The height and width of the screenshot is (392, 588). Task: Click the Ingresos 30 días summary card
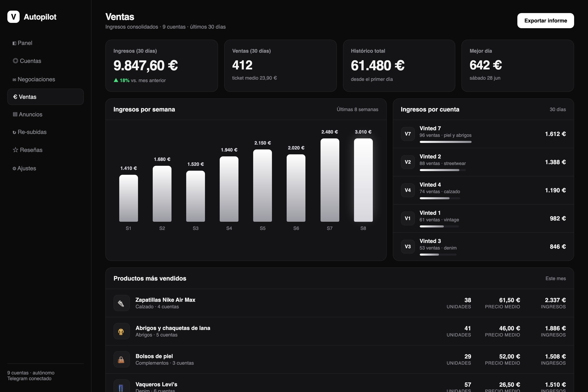click(x=161, y=66)
